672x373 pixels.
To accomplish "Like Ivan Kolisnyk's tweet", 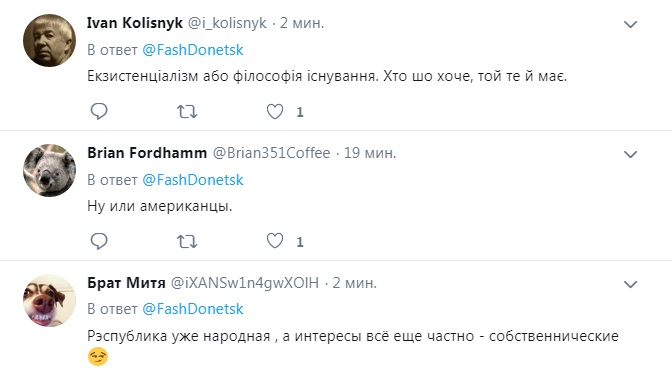I will 275,111.
